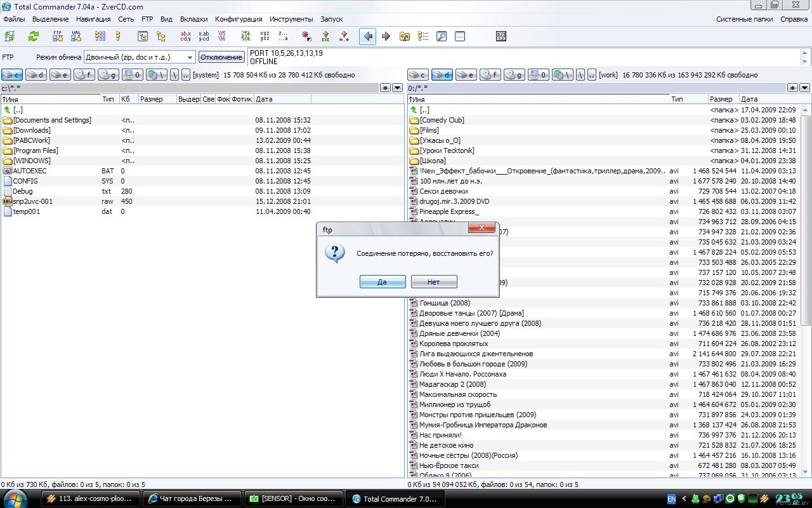Viewport: 812px width, 508px height.
Task: Select drive f in the right panel
Action: click(x=490, y=75)
